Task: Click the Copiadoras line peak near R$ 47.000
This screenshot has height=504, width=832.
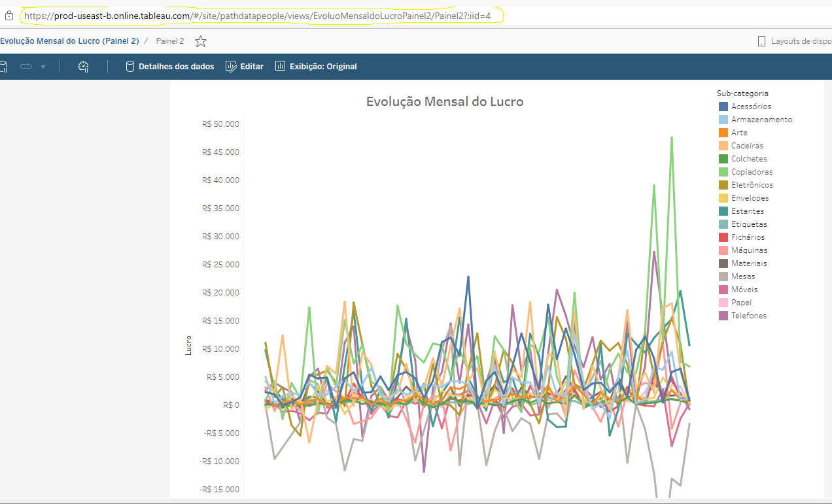Action: [672, 138]
